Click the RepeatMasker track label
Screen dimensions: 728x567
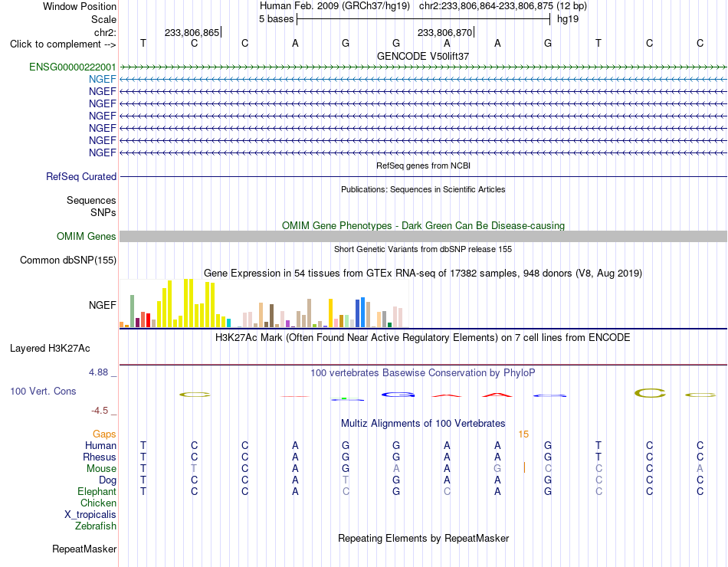coord(84,549)
